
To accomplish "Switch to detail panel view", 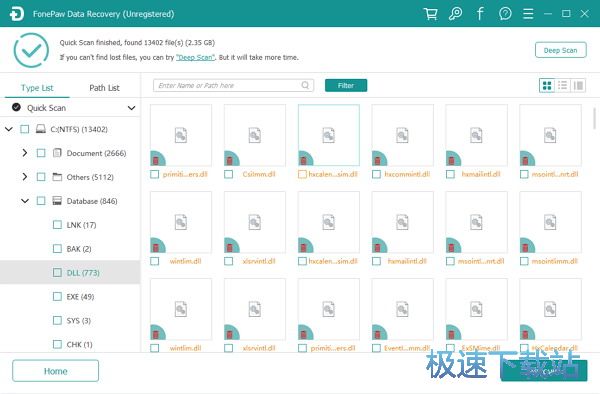I will pos(578,86).
